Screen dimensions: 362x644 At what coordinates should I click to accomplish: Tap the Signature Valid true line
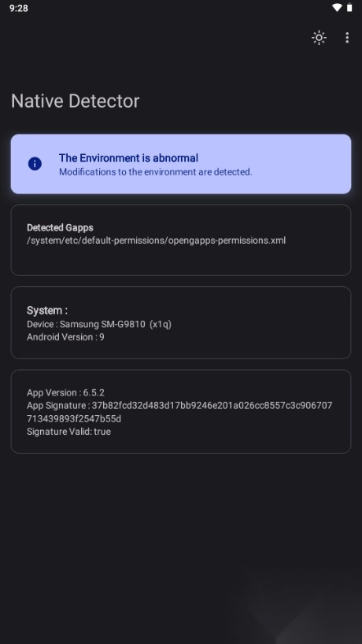tap(68, 432)
